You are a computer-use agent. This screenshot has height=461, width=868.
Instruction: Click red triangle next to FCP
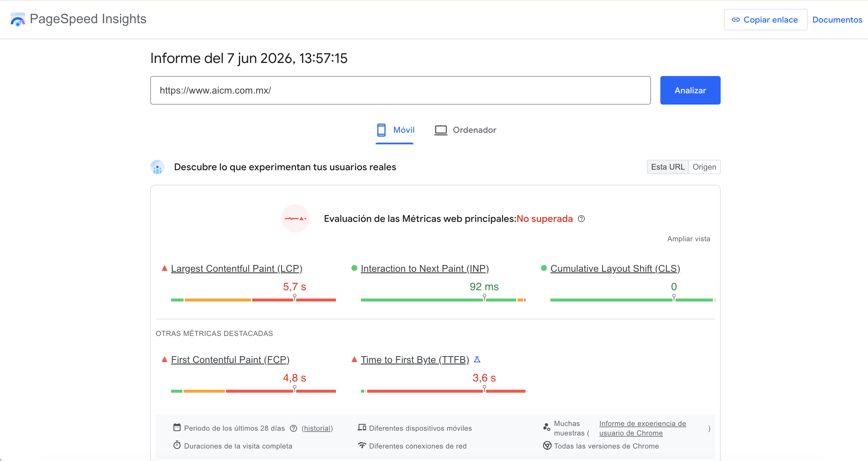(x=165, y=359)
